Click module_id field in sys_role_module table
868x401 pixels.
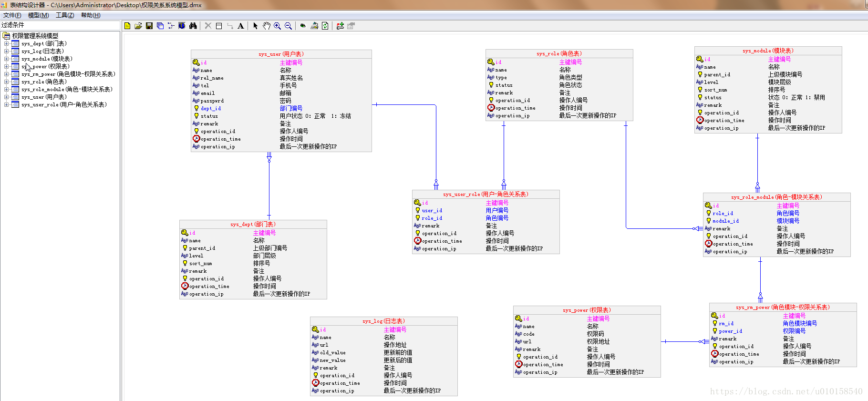coord(726,221)
